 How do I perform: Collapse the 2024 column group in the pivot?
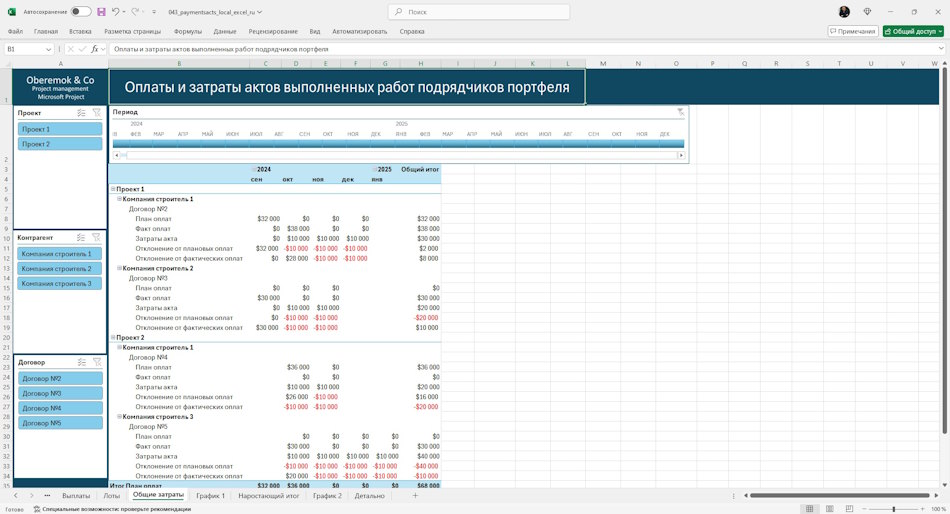click(x=254, y=170)
